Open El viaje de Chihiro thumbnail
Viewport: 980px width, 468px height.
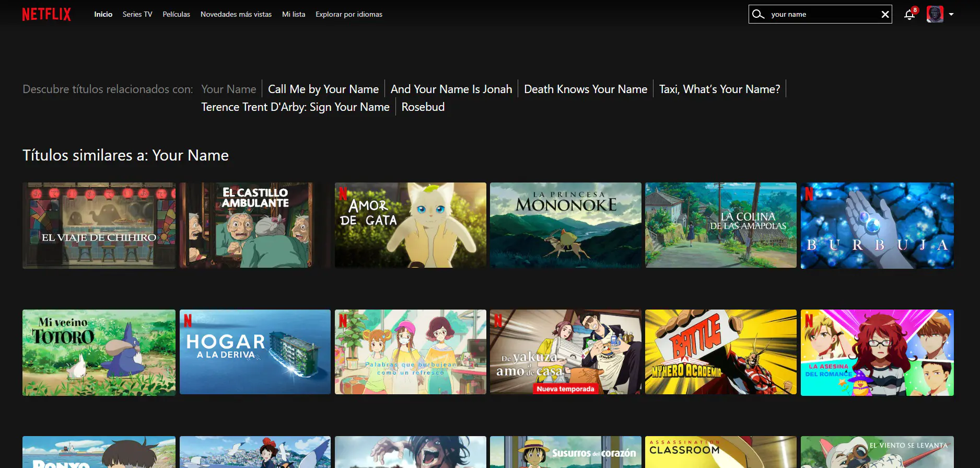coord(99,225)
